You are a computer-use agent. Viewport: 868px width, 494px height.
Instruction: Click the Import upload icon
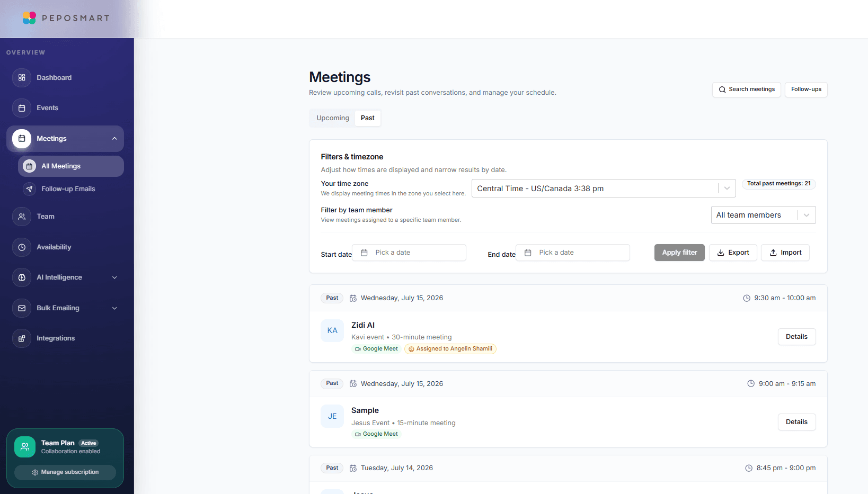tap(773, 253)
